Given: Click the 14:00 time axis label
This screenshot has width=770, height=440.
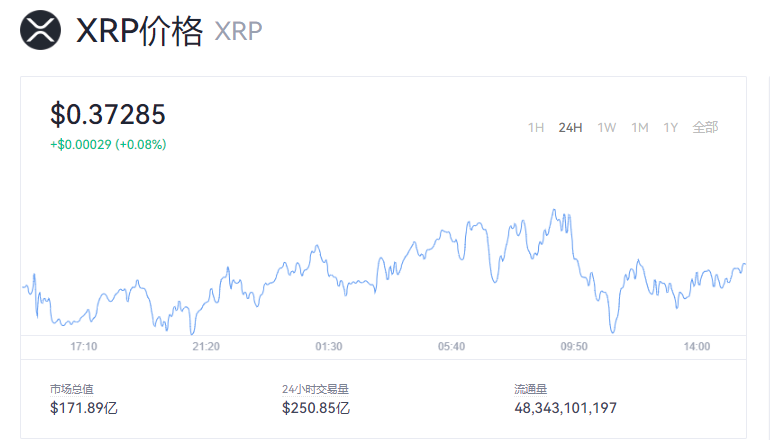Looking at the screenshot, I should point(696,346).
